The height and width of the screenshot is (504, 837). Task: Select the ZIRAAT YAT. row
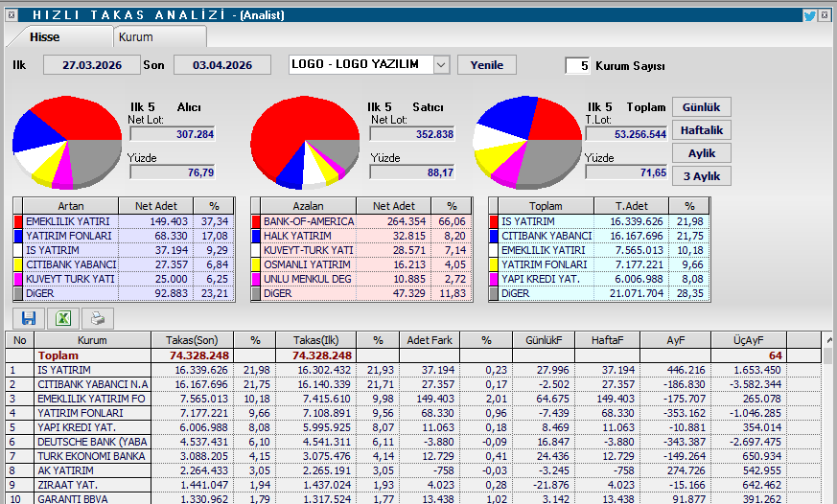413,486
